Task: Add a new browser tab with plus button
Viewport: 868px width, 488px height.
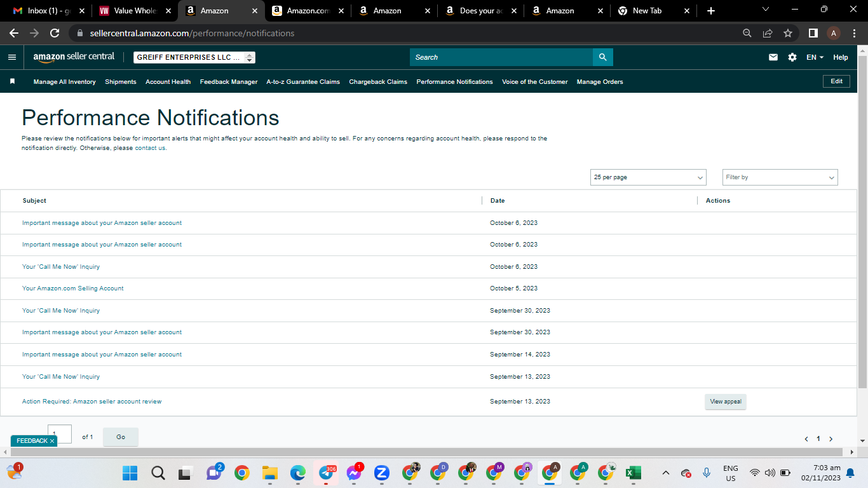Action: pos(711,11)
